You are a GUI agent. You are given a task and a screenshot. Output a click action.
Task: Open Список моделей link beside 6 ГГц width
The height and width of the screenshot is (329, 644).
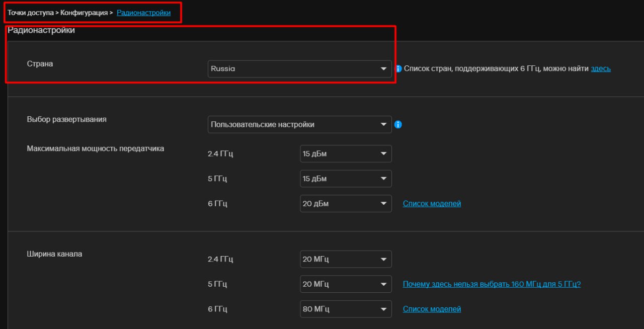432,309
